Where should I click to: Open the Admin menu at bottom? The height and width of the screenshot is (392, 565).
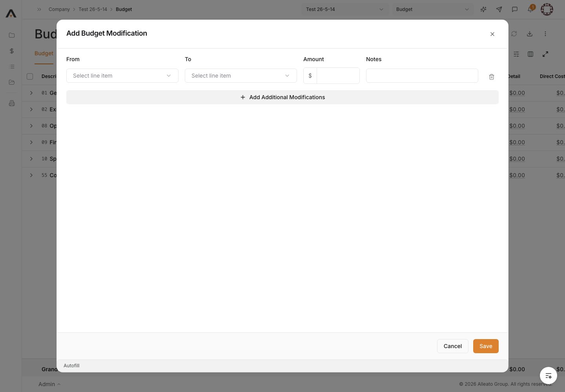click(x=49, y=384)
